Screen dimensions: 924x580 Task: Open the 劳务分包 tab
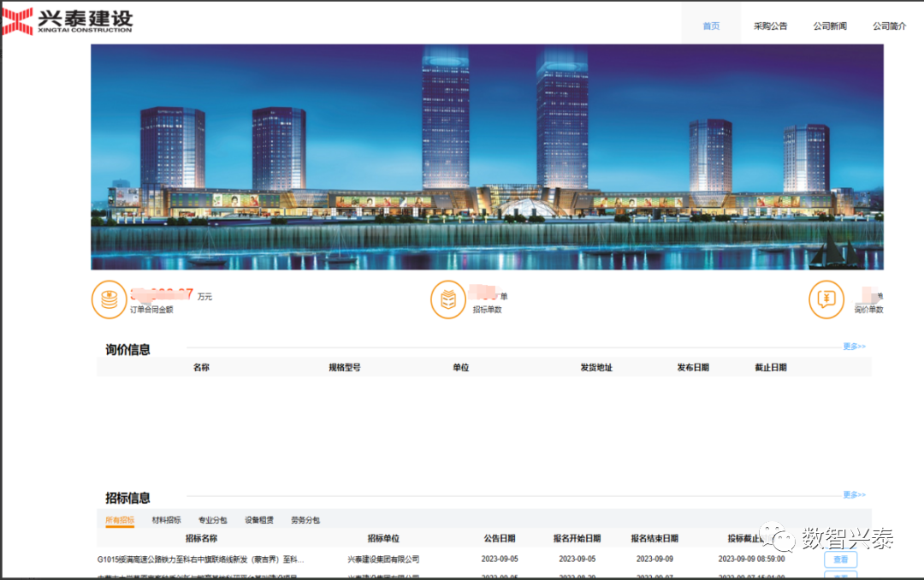(x=305, y=520)
